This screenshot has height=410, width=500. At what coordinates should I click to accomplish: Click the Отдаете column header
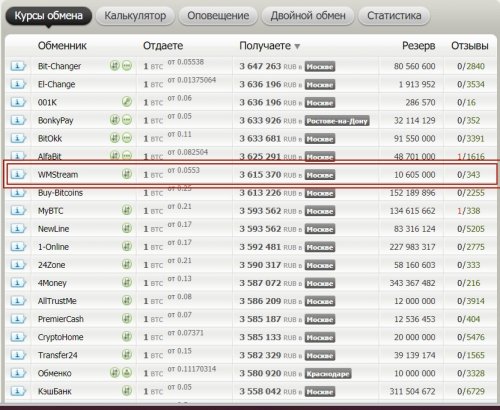pyautogui.click(x=163, y=46)
